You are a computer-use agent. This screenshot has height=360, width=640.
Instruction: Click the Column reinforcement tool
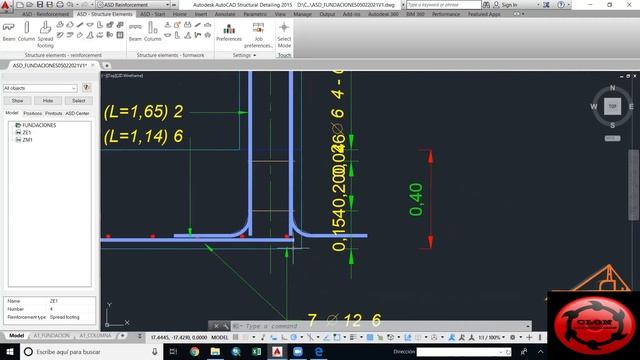pos(26,32)
